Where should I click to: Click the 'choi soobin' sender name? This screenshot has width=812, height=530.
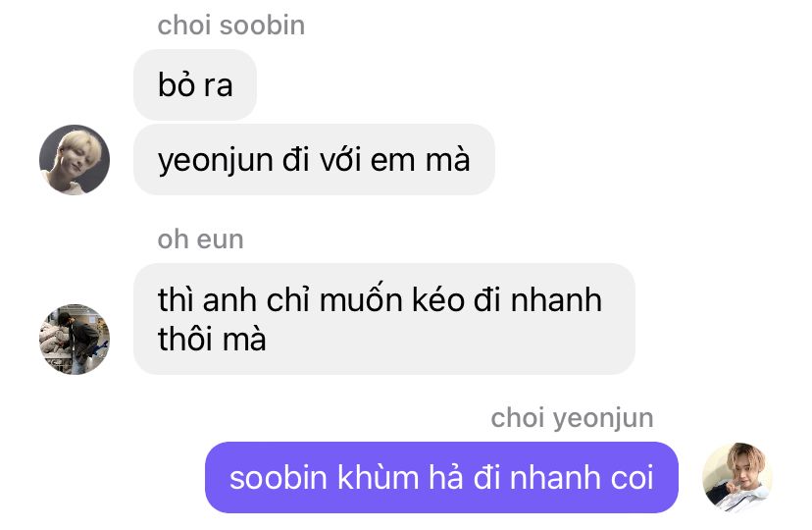click(231, 26)
